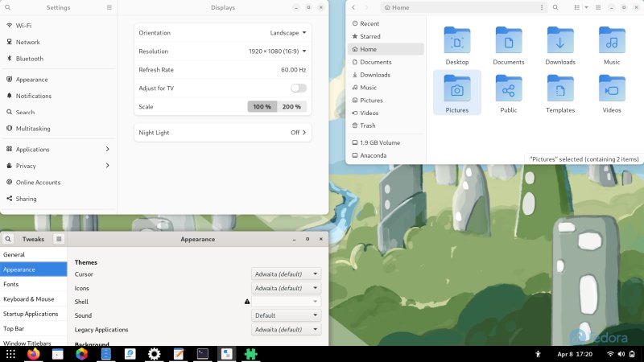644x362 pixels.
Task: Select the Videos folder icon
Action: [x=612, y=88]
